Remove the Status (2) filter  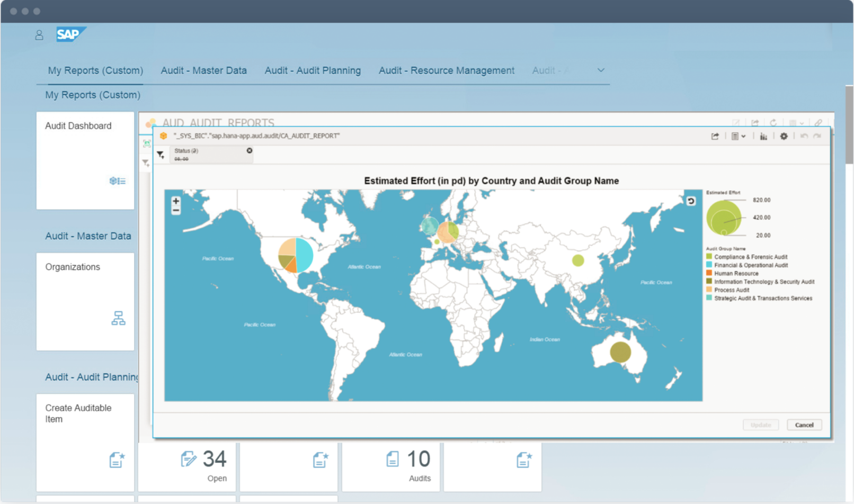click(250, 151)
